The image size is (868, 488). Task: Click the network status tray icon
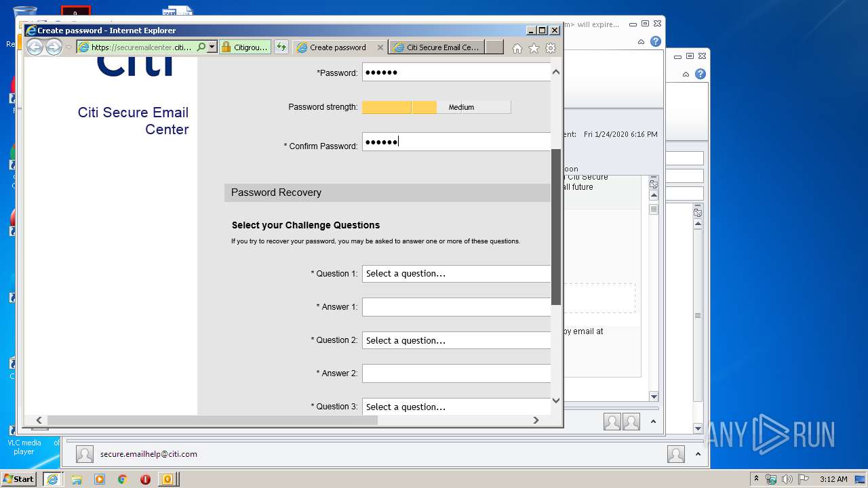click(x=771, y=479)
